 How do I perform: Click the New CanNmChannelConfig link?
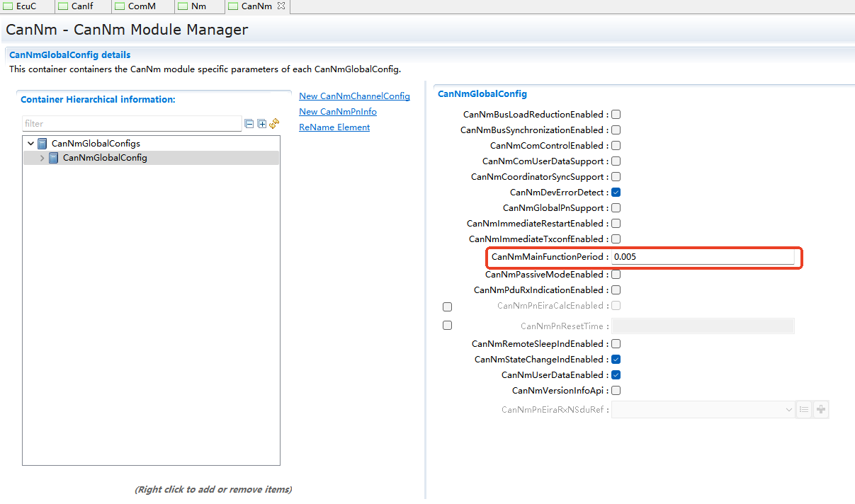(354, 96)
